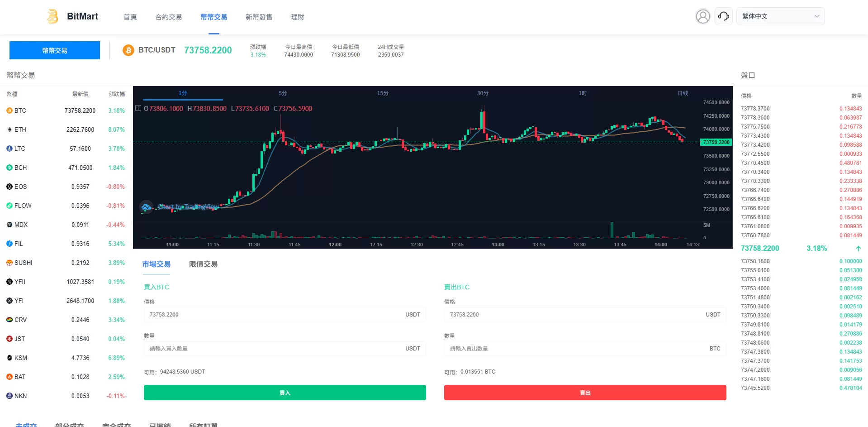Open the 合約交易 menu item
Viewport: 868px width, 427px height.
tap(168, 17)
